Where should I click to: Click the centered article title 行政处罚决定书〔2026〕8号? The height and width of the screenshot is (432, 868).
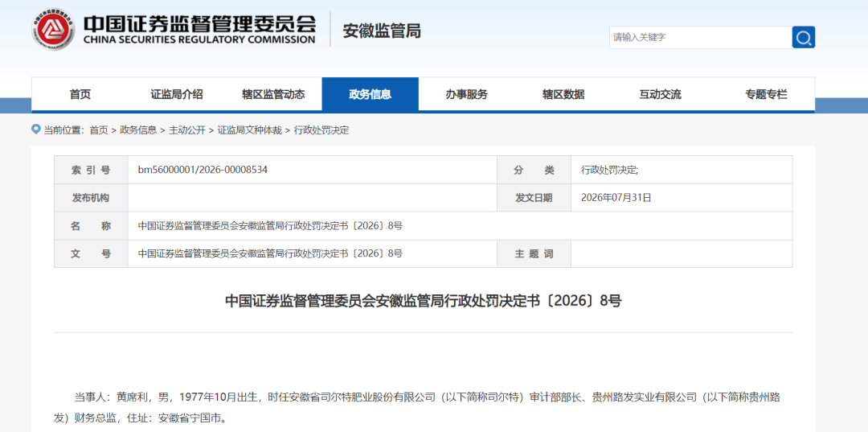(x=423, y=301)
